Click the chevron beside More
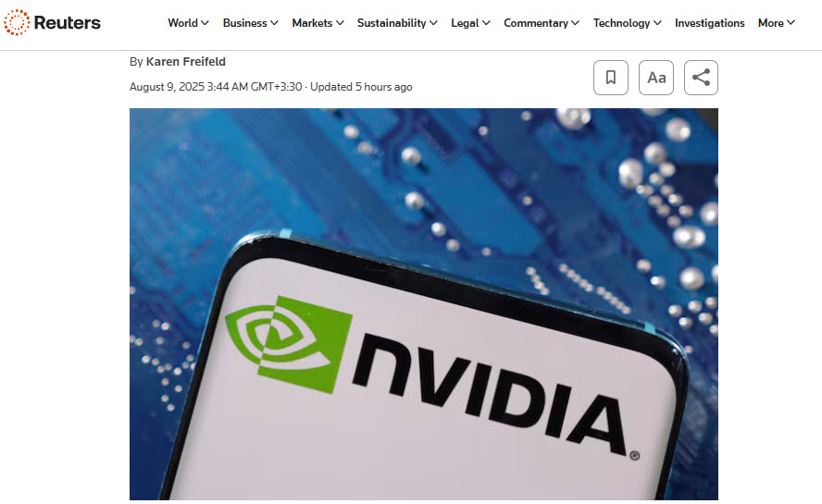 (x=791, y=22)
